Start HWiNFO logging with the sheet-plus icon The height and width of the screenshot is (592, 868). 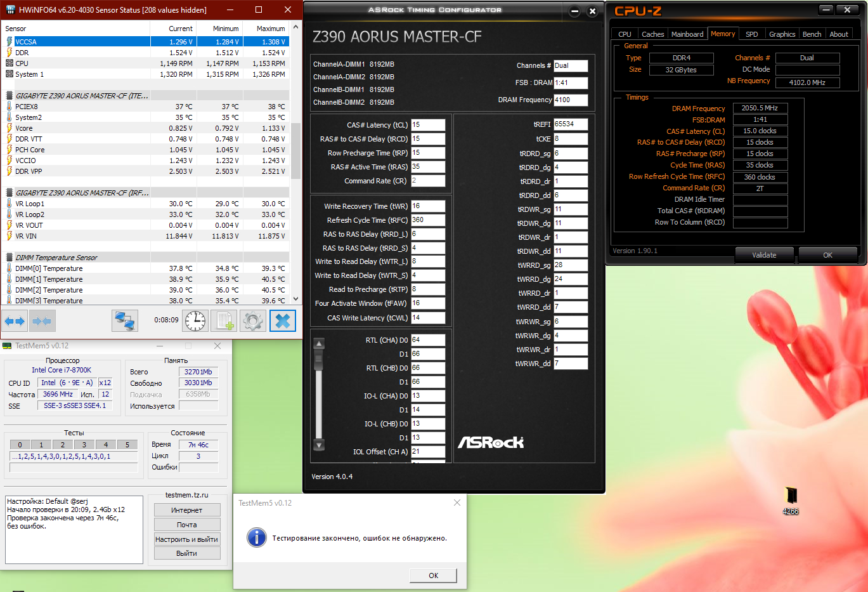coord(224,321)
